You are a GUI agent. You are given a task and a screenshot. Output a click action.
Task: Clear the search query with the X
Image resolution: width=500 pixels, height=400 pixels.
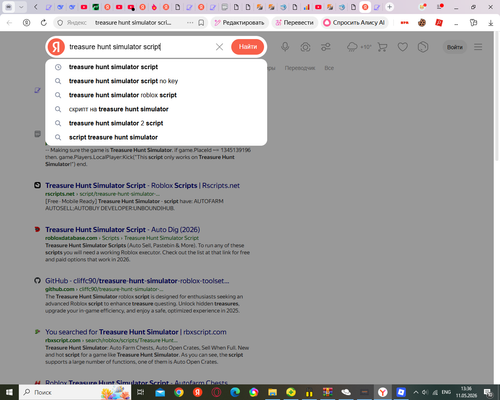coord(219,47)
